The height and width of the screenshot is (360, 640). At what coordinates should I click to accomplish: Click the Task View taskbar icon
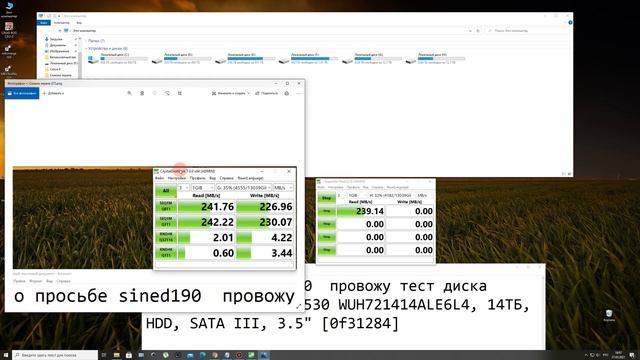pos(104,355)
